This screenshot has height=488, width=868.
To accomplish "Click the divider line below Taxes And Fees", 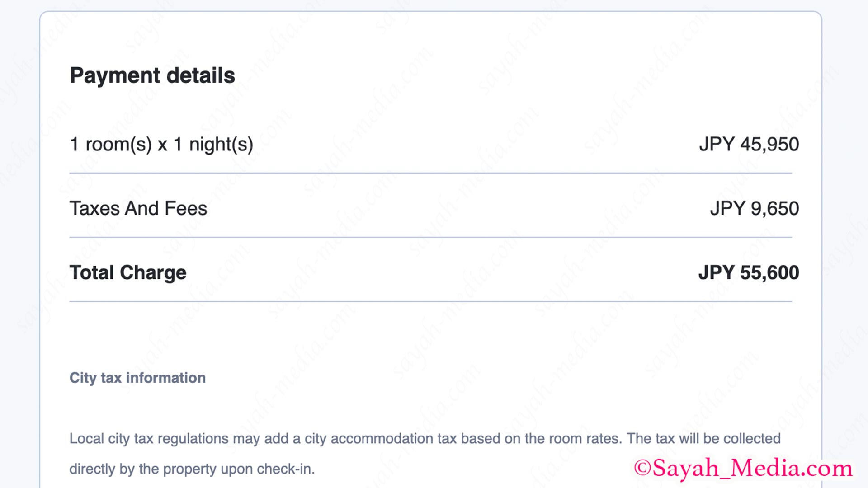I will pos(431,237).
